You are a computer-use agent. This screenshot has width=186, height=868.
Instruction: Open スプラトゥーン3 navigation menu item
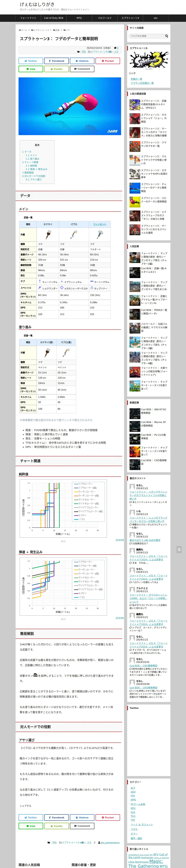[130, 18]
